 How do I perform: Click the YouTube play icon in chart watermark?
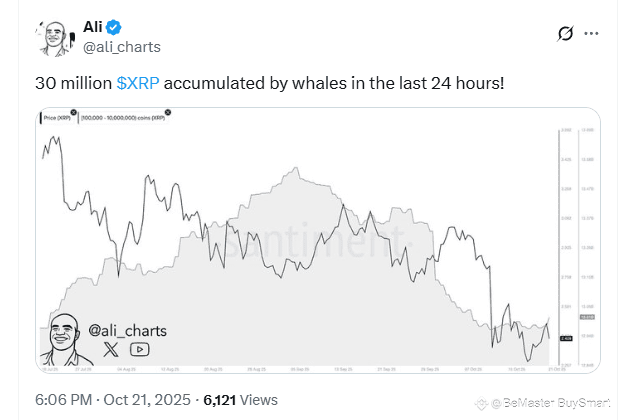coord(140,349)
